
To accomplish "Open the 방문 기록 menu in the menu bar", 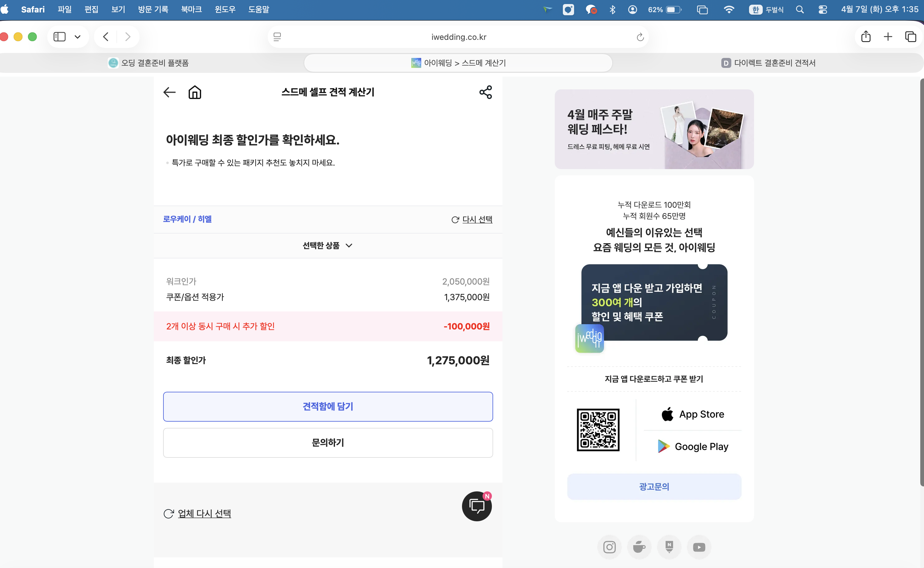I will point(153,9).
